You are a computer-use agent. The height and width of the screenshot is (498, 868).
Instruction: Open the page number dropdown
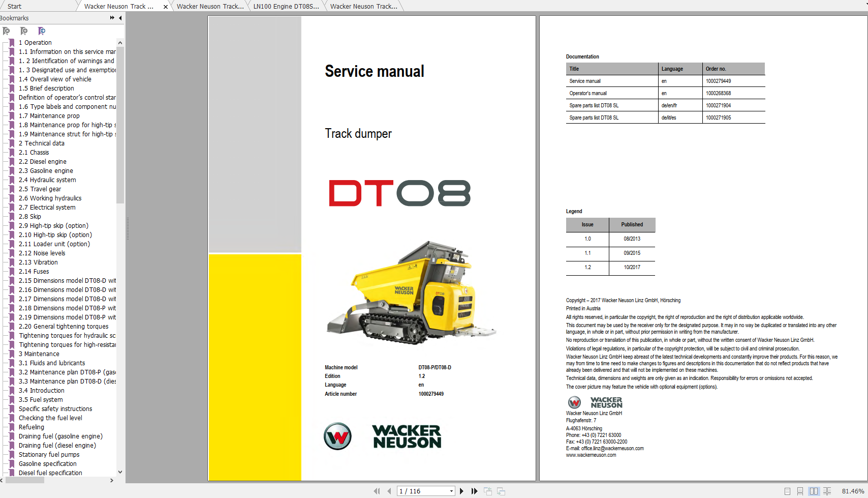[x=451, y=491]
